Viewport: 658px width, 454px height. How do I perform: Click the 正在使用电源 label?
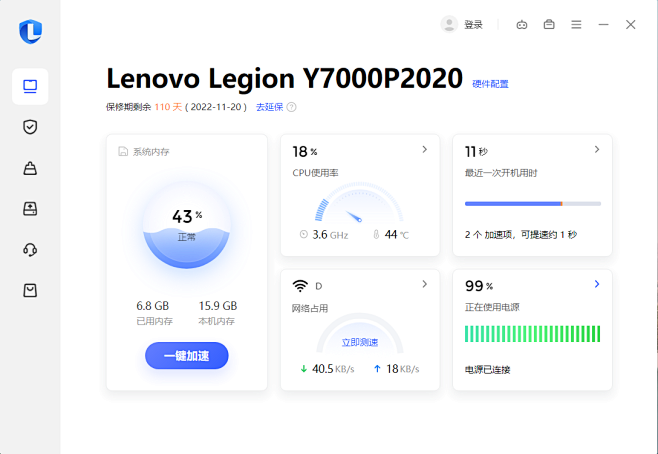coord(492,307)
